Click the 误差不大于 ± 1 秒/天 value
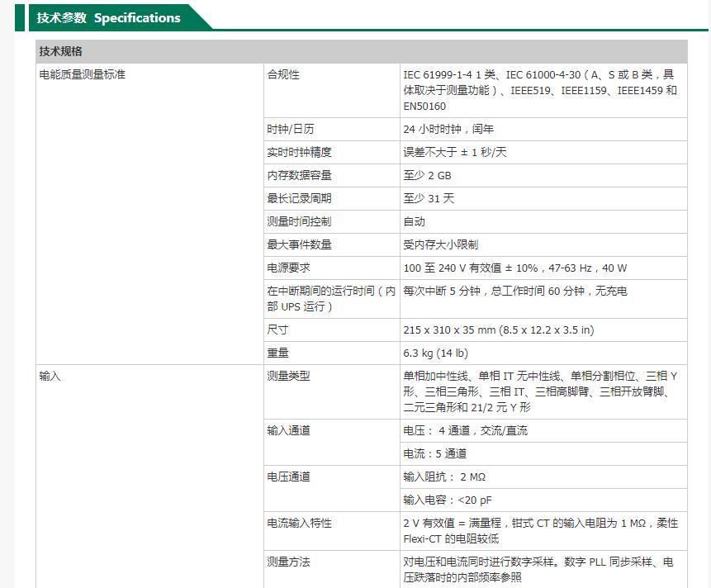The image size is (711, 588). point(454,153)
